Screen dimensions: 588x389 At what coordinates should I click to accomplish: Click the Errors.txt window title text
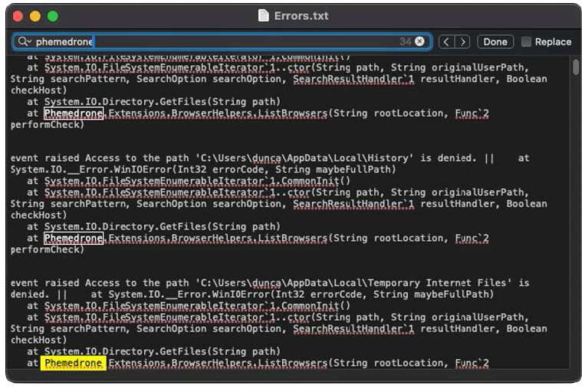point(303,15)
